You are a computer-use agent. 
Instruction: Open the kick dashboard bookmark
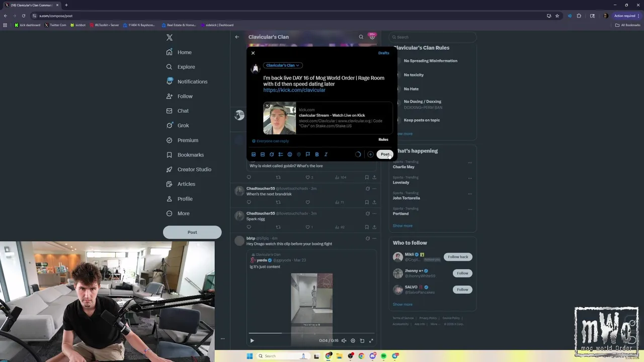point(28,25)
